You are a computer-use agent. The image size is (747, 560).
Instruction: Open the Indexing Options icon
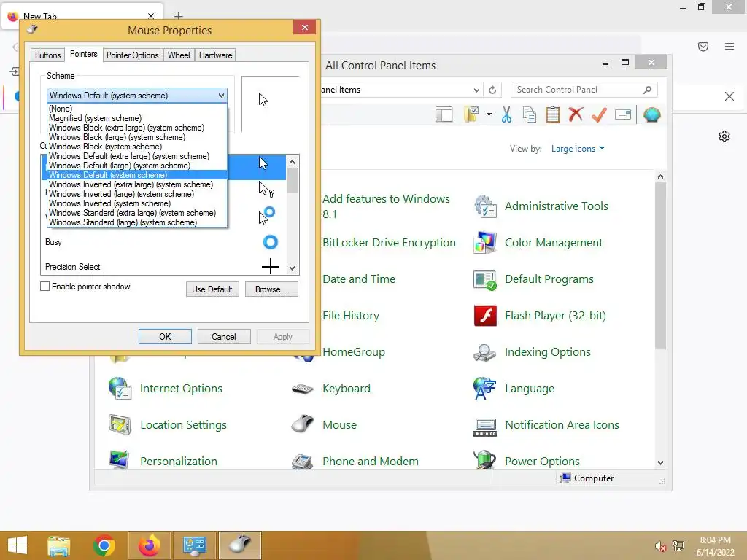(485, 352)
